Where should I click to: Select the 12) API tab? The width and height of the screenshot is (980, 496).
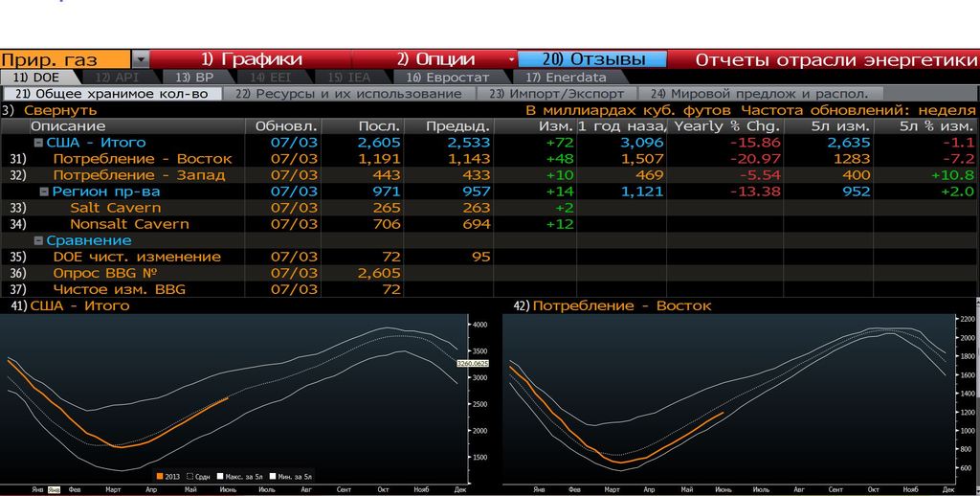(118, 78)
